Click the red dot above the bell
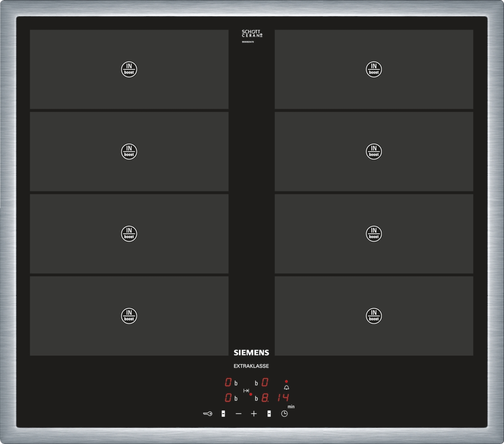Image resolution: width=504 pixels, height=444 pixels. click(286, 381)
